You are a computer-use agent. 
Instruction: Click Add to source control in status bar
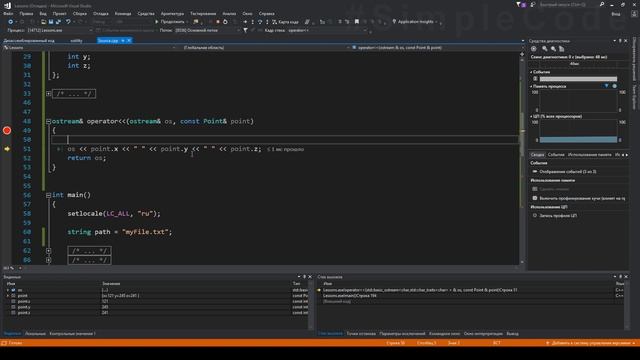tap(591, 343)
